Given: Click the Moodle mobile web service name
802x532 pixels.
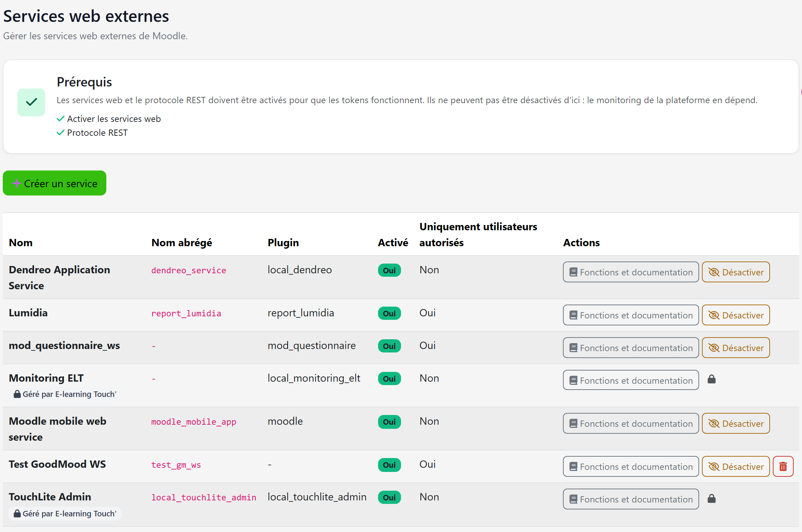Looking at the screenshot, I should click(x=57, y=429).
